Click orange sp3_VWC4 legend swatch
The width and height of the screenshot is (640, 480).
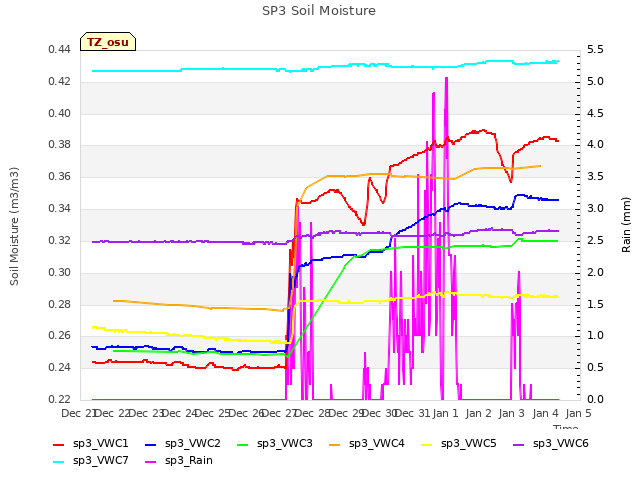click(335, 445)
